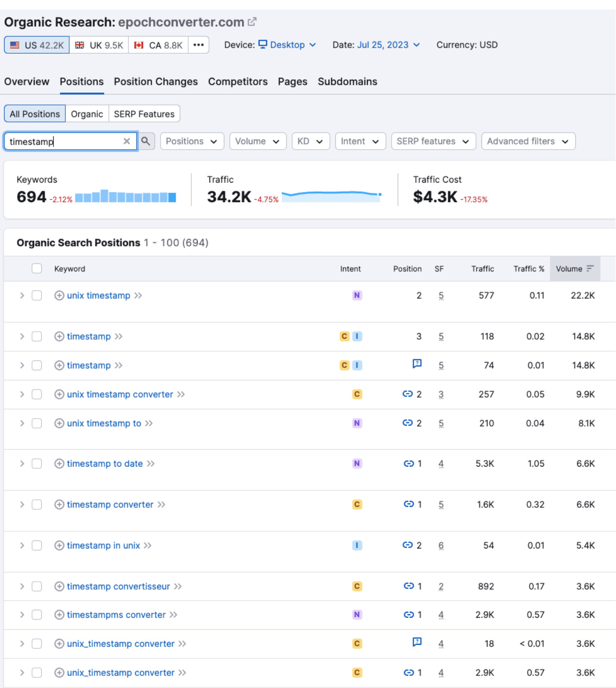Viewport: 616px width, 688px height.
Task: Check the unix timestamp converter row checkbox
Action: point(37,394)
